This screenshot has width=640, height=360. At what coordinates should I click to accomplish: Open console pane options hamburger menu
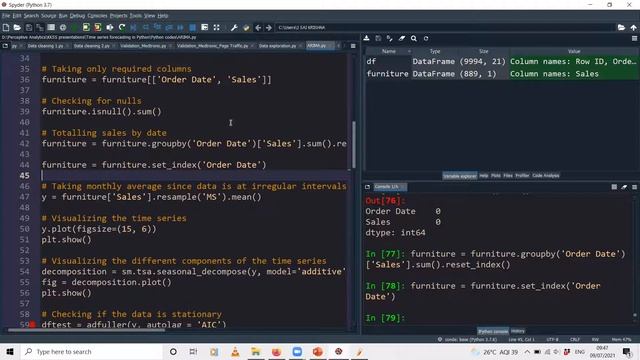[x=634, y=187]
